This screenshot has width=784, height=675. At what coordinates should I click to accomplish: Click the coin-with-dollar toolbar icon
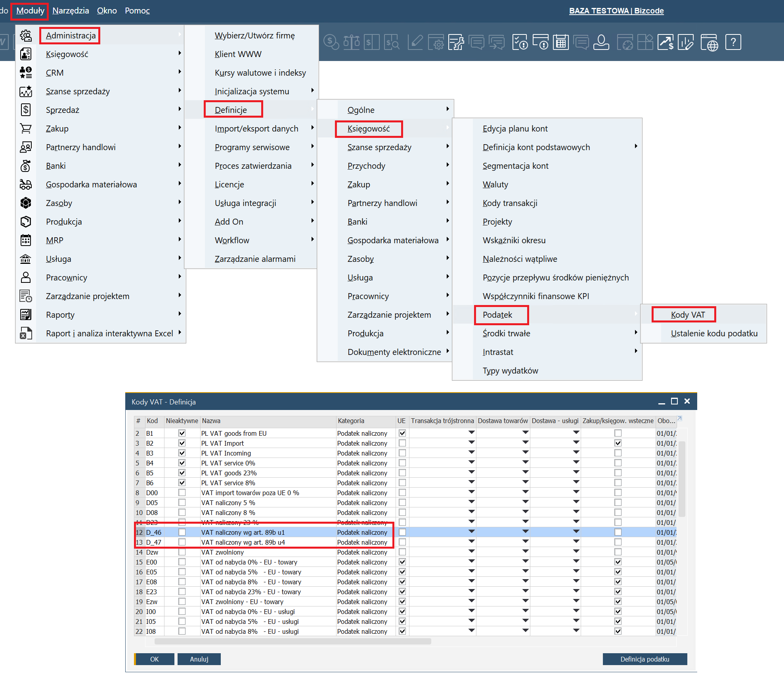pyautogui.click(x=331, y=42)
